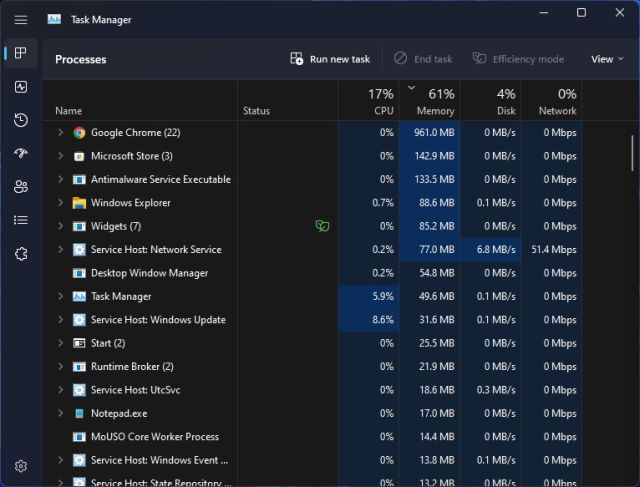Click the Antimalware Service Executable icon
Screen dimensions: 640x487
tap(79, 180)
